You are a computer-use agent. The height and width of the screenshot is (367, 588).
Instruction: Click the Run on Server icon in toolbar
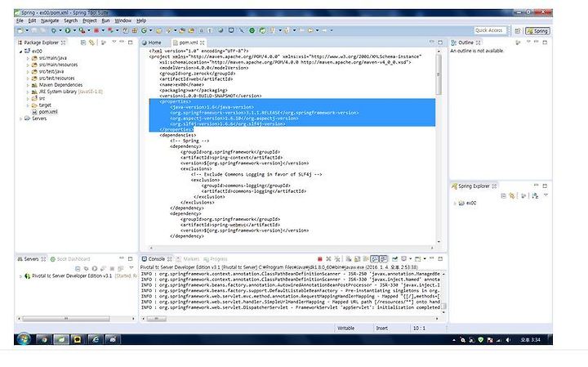coord(82,30)
